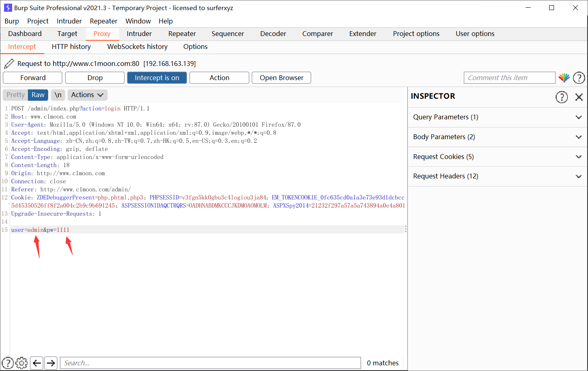Open the Repeater menu
Image resolution: width=588 pixels, height=371 pixels.
point(104,21)
